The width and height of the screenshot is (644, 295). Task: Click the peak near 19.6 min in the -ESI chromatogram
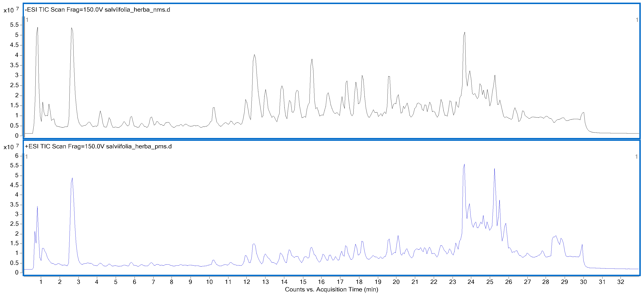389,77
